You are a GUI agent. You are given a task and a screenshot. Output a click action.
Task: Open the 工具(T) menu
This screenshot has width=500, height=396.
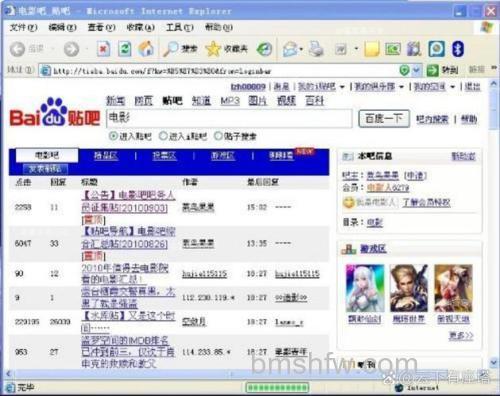(x=180, y=27)
